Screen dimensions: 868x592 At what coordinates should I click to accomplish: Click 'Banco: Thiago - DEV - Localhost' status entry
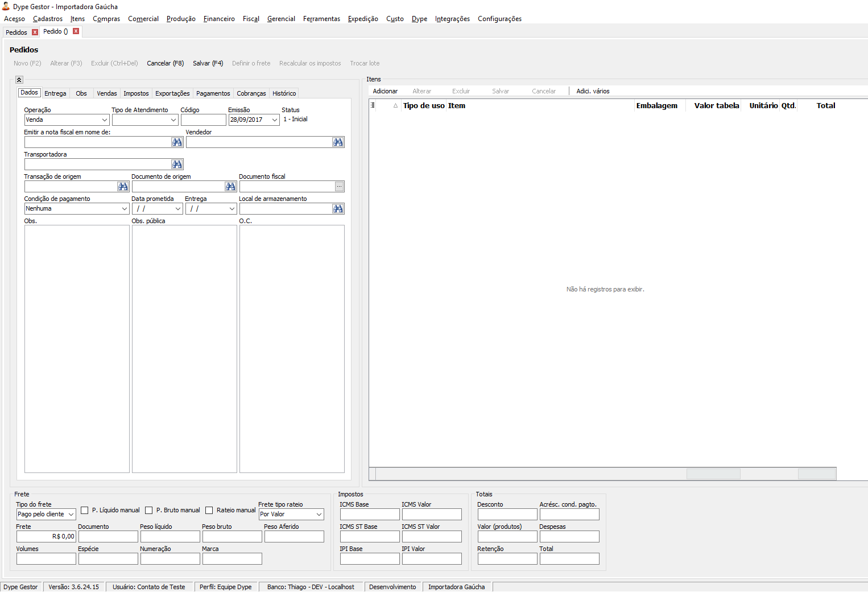[x=311, y=587]
